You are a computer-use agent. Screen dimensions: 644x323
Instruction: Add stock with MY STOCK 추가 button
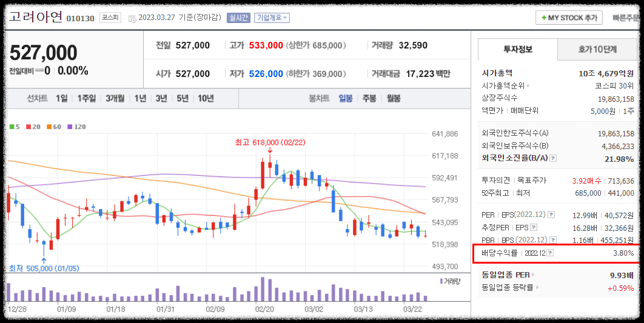(569, 18)
